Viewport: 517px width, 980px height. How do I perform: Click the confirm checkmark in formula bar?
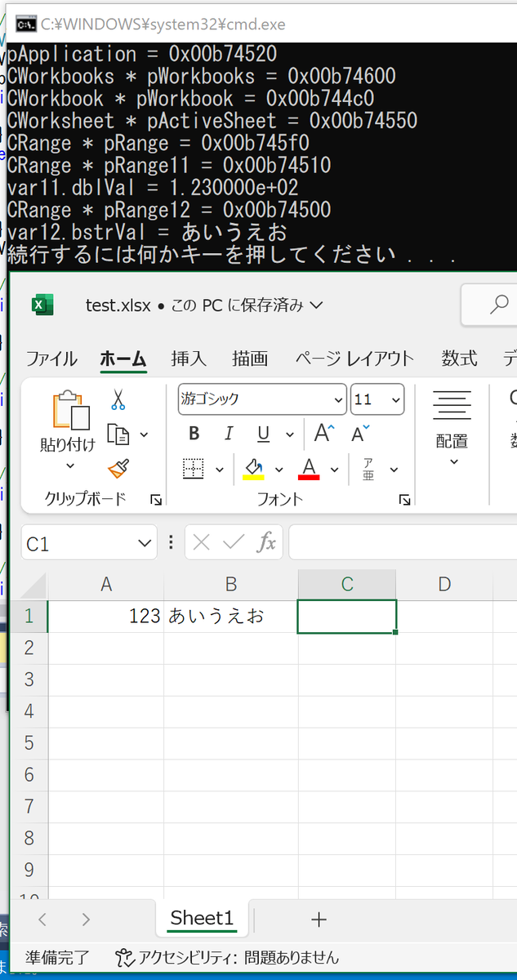(234, 542)
